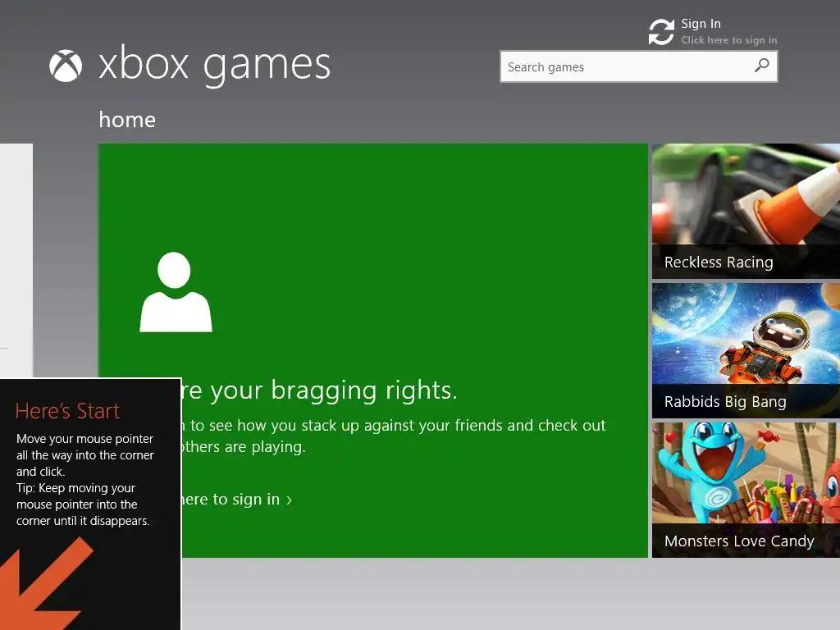Open the Rabbids Big Bang game tile
The width and height of the screenshot is (840, 630).
[746, 350]
